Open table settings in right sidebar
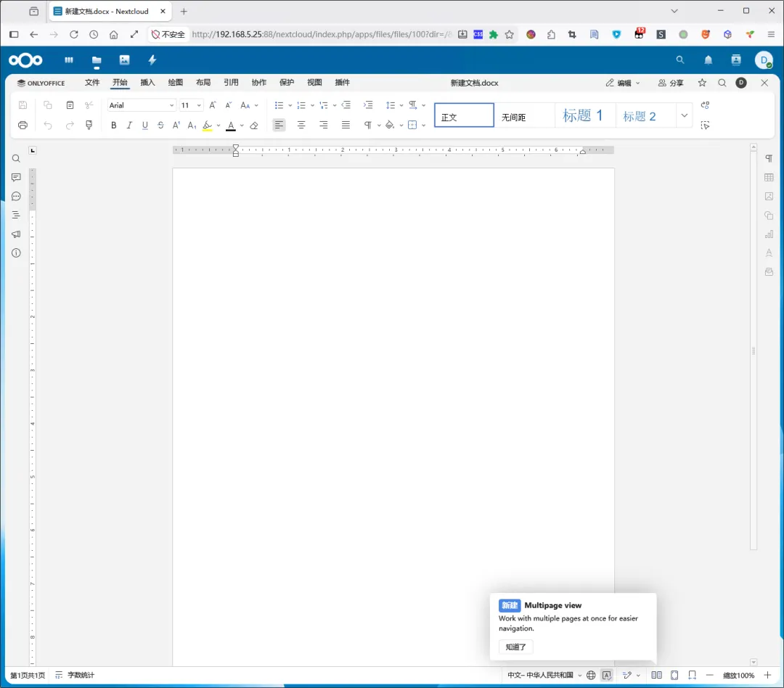 tap(769, 178)
